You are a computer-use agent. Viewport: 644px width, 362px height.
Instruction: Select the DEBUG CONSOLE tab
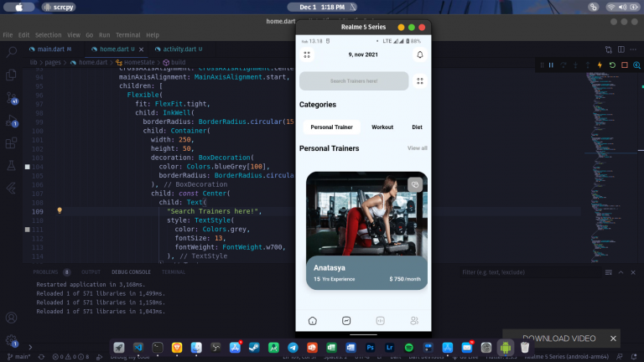click(131, 272)
